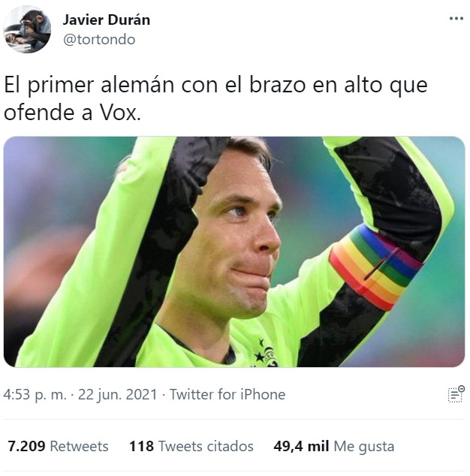The image size is (470, 476).
Task: Open the Me gusta list
Action: (x=363, y=447)
